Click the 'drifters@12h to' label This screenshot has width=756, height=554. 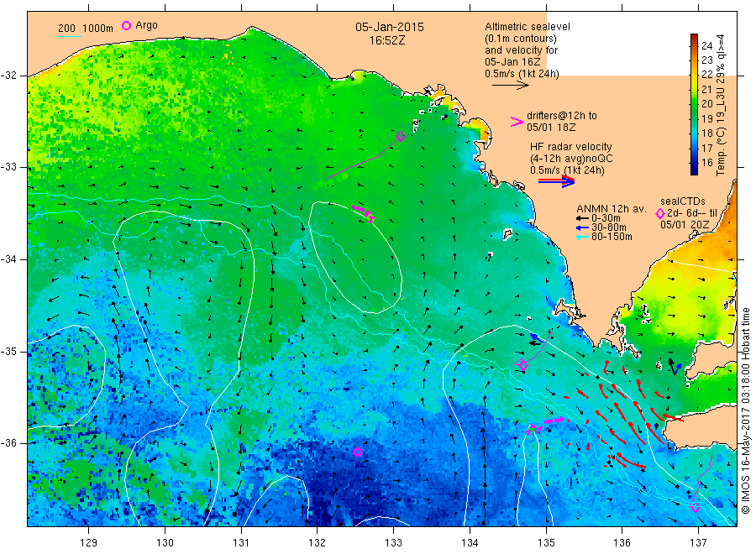[x=562, y=116]
